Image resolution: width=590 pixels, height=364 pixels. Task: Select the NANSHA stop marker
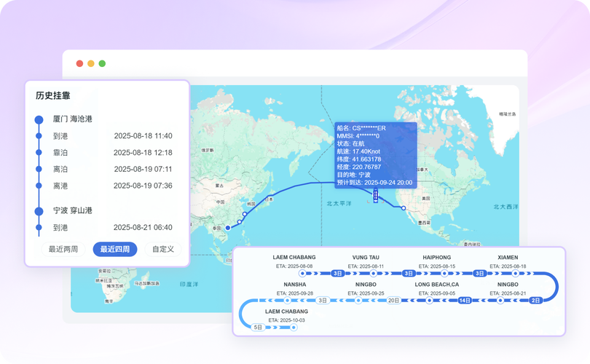click(x=287, y=301)
